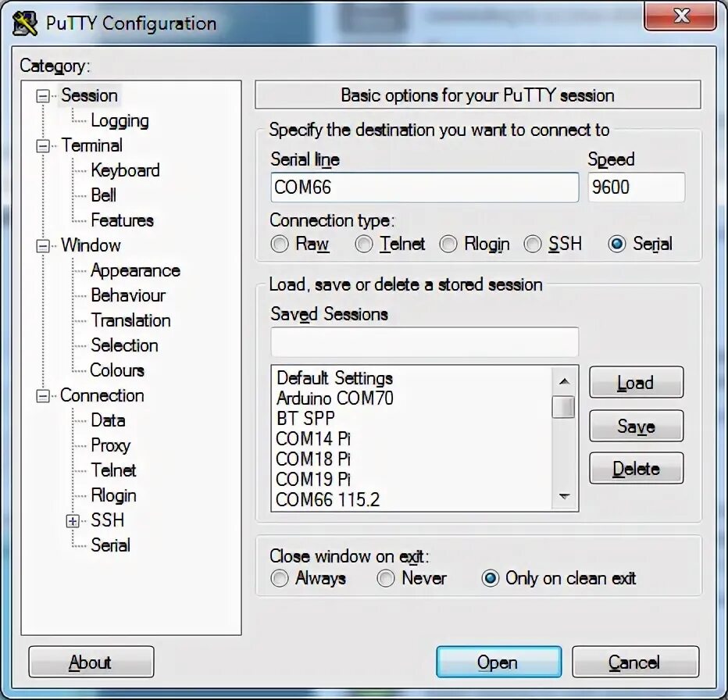Viewport: 728px width, 700px height.
Task: Collapse the Connection tree node
Action: pyautogui.click(x=43, y=396)
